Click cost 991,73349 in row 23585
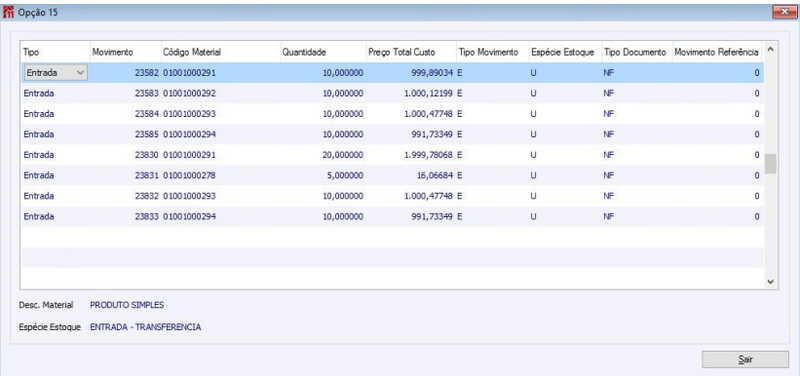Image resolution: width=800 pixels, height=376 pixels. [x=432, y=134]
